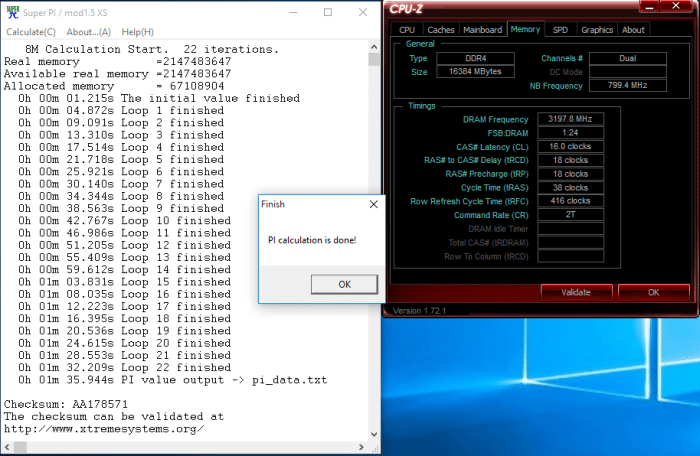Click the empty Total CAS# (tRDRAM) field
700x456 pixels.
(x=571, y=243)
